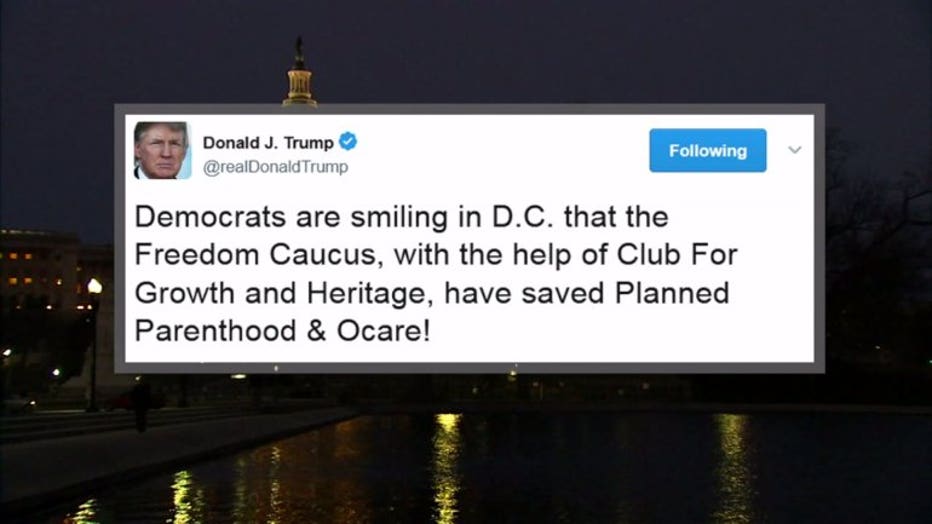This screenshot has width=932, height=524.
Task: Expand the chevron menu beside Following
Action: click(x=795, y=150)
